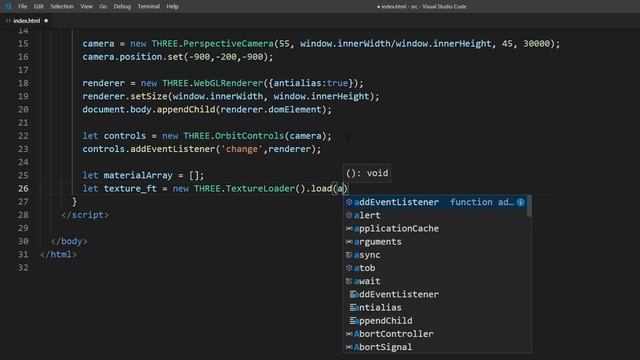Screen dimensions: 640x360
Task: Choose the alert suggestion
Action: coord(435,215)
